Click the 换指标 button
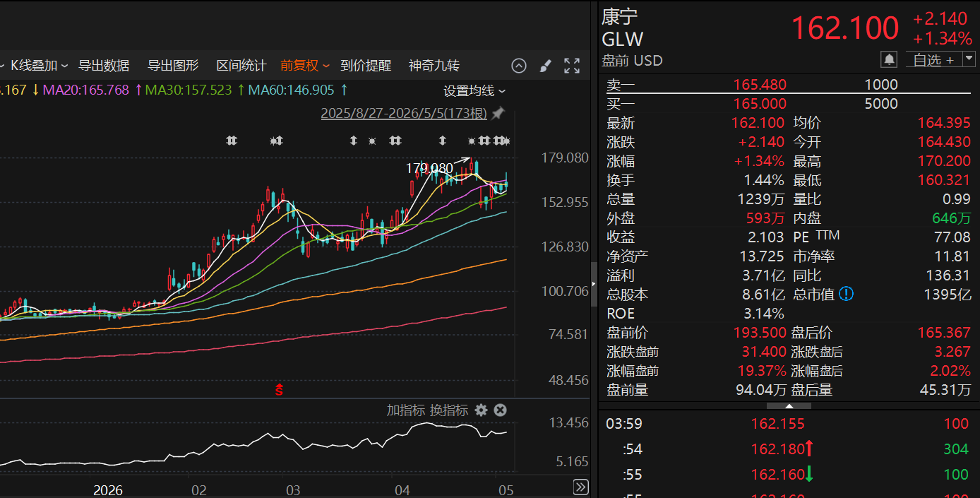The height and width of the screenshot is (498, 980). coord(449,410)
